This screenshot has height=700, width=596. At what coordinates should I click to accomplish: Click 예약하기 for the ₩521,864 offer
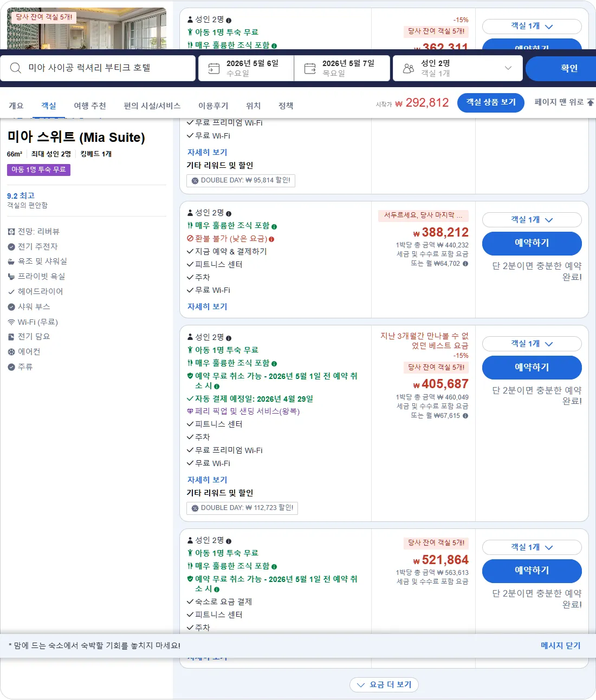tap(532, 571)
